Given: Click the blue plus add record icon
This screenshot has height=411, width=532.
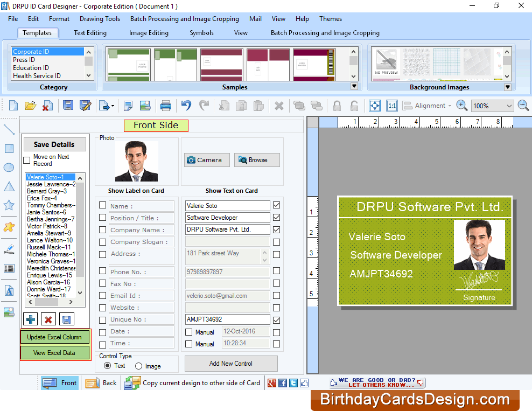Looking at the screenshot, I should (x=31, y=319).
